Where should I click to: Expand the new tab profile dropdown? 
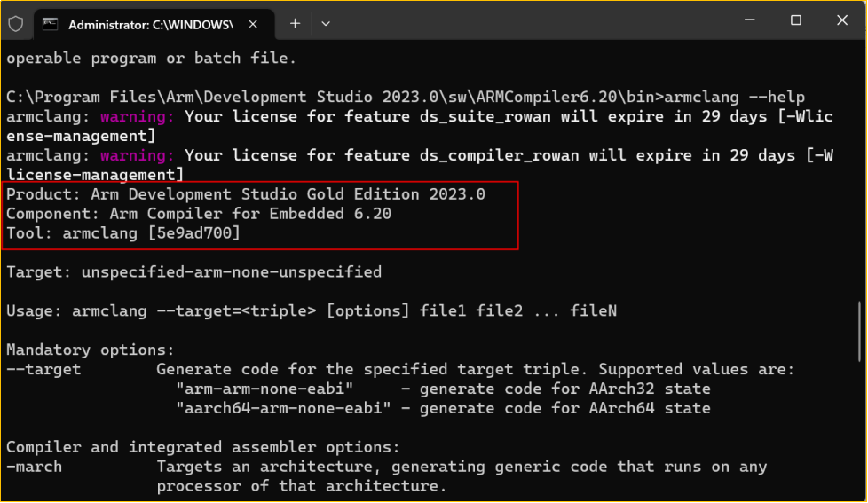pyautogui.click(x=326, y=23)
